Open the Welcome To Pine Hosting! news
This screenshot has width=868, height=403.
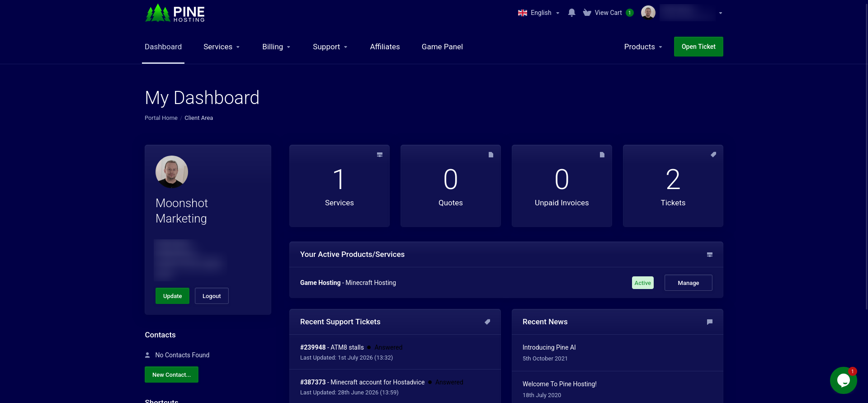click(618, 388)
